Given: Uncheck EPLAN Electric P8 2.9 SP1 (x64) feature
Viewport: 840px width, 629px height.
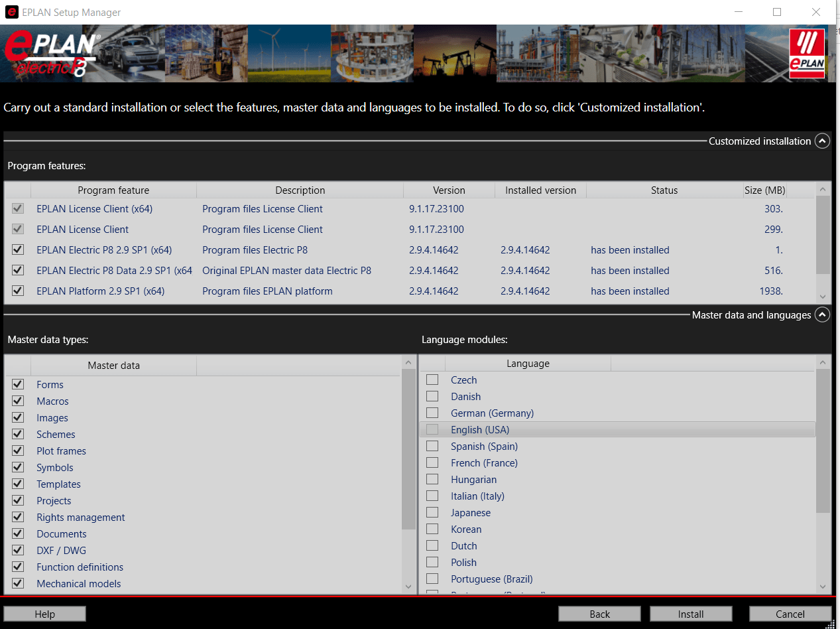Looking at the screenshot, I should pos(18,250).
